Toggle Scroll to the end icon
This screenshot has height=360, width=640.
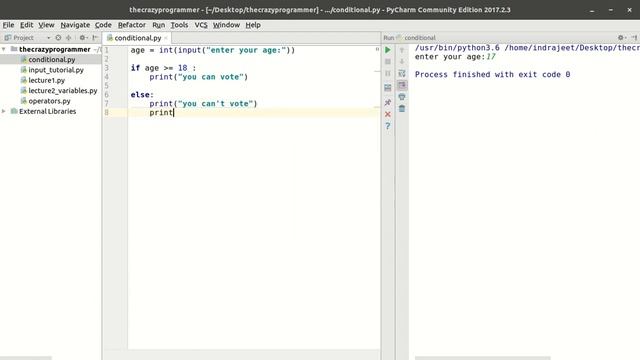pyautogui.click(x=402, y=85)
